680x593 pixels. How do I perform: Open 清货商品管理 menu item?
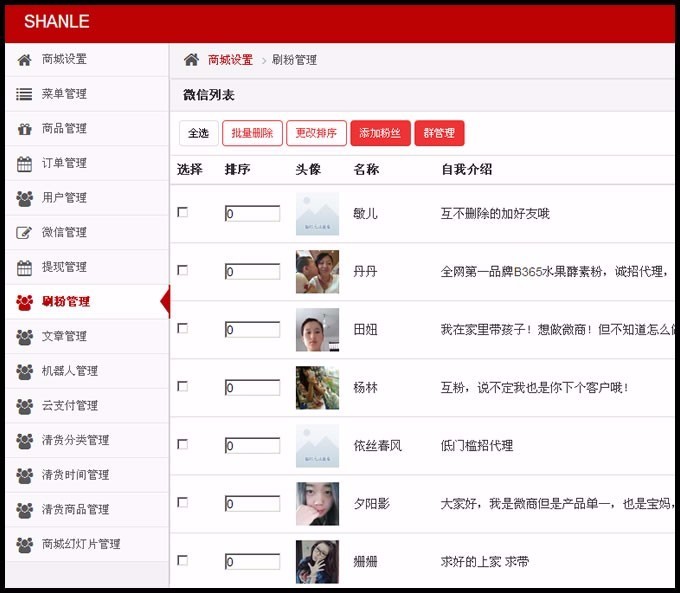[87, 510]
